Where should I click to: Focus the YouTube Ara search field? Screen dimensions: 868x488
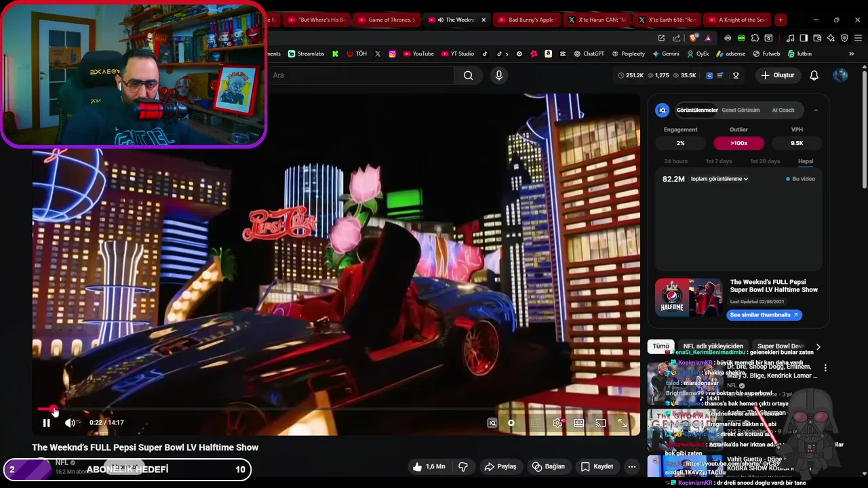[361, 75]
